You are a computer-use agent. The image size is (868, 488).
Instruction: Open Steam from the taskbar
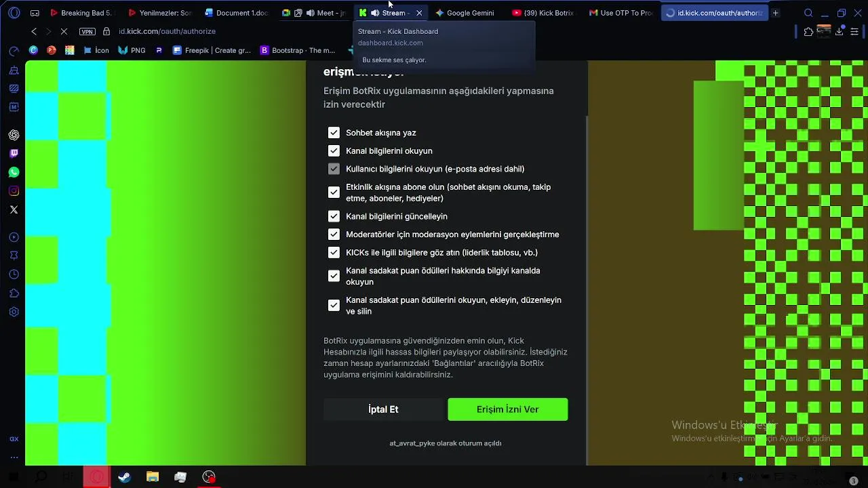[x=124, y=477]
